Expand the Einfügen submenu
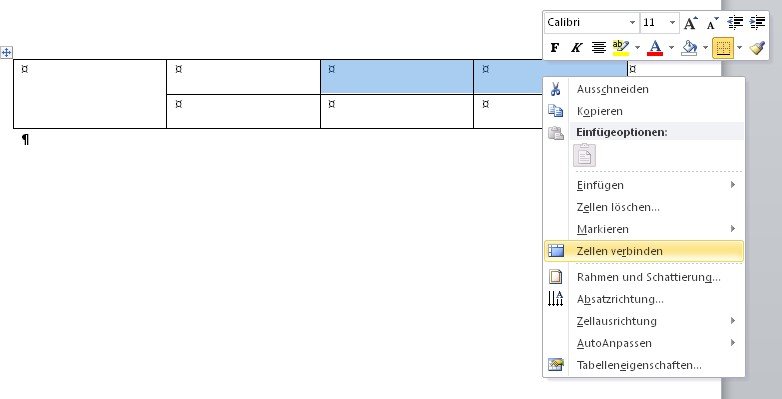 [644, 185]
